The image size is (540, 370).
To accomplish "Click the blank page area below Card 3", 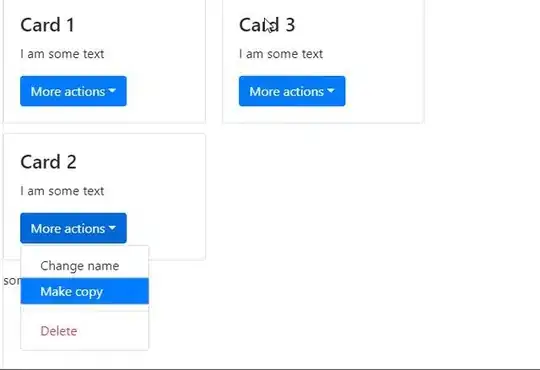I will pos(323,207).
